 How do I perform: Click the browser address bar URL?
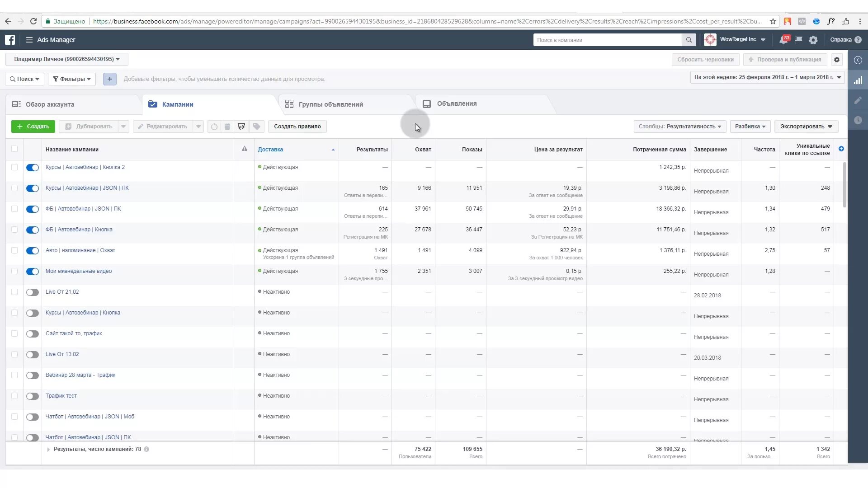[x=427, y=21]
